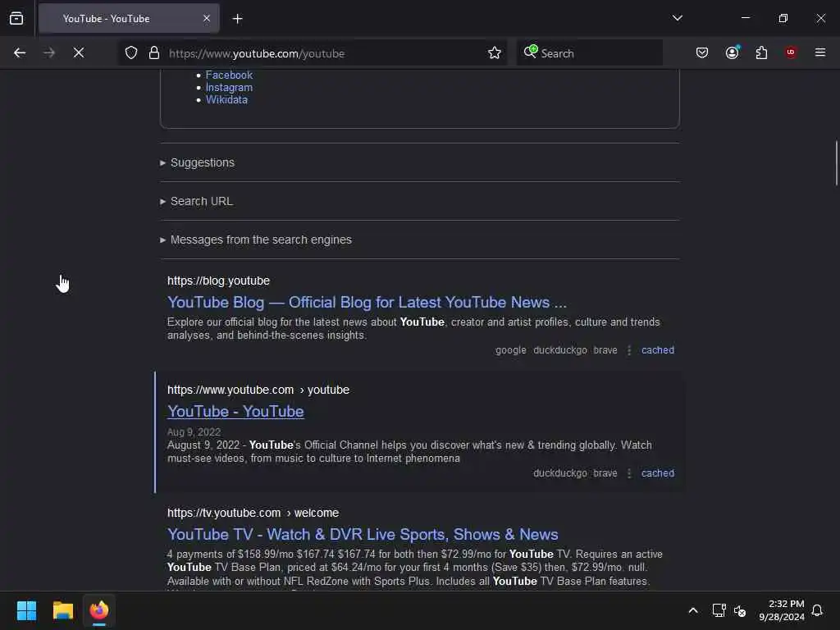The height and width of the screenshot is (630, 840).
Task: Open the muted volume tray icon
Action: (740, 610)
